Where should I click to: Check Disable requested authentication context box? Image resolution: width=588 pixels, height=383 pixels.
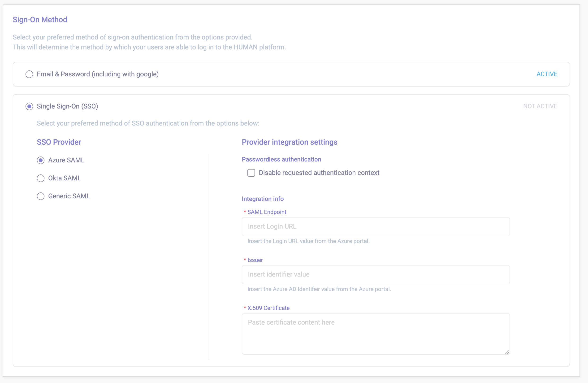[x=251, y=173]
